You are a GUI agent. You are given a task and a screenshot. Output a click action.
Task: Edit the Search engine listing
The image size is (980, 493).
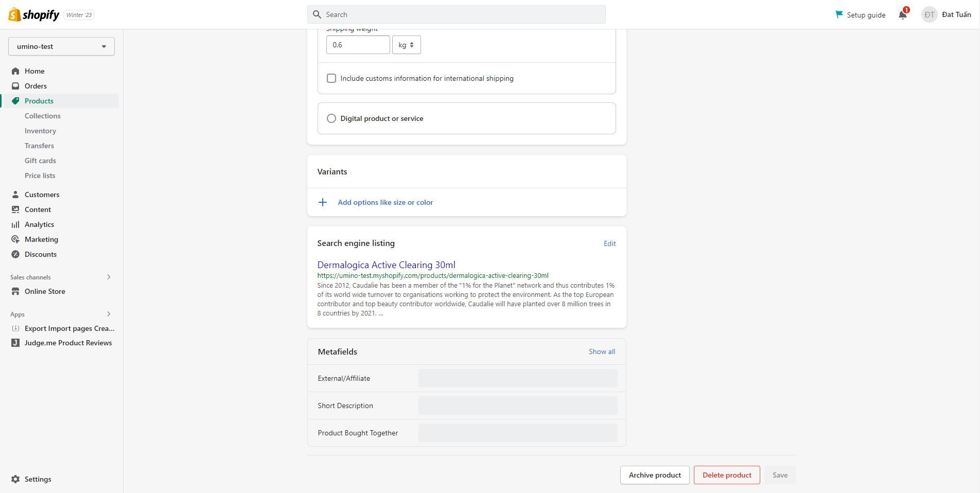[x=609, y=243]
